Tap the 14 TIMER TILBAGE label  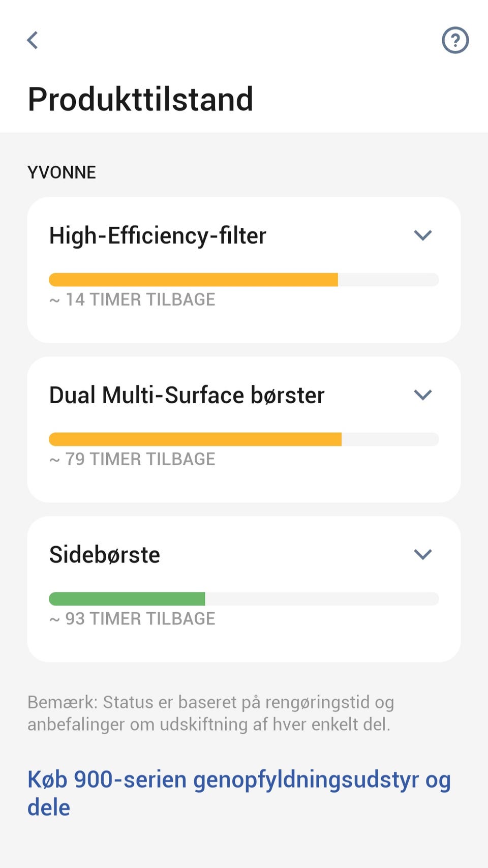132,300
